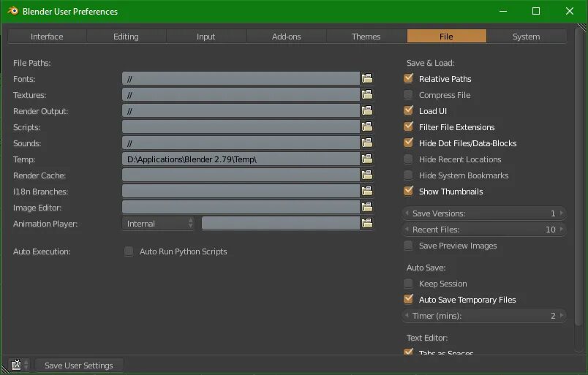This screenshot has height=375, width=588.
Task: Click the Timer (mins) value field
Action: tap(483, 315)
